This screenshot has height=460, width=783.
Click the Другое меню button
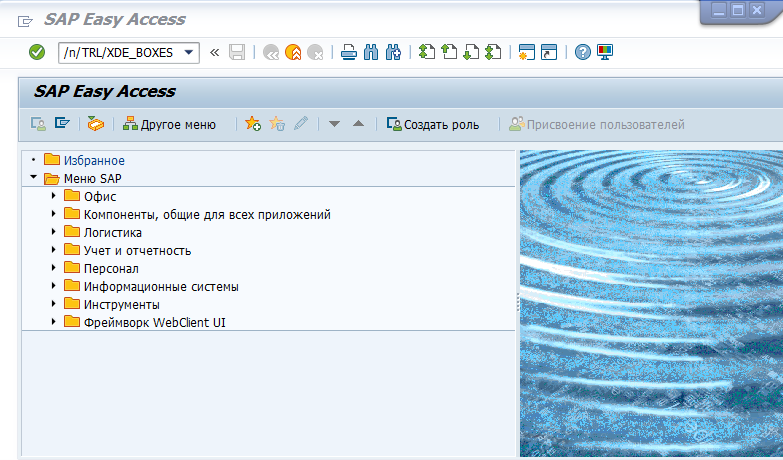click(x=169, y=124)
